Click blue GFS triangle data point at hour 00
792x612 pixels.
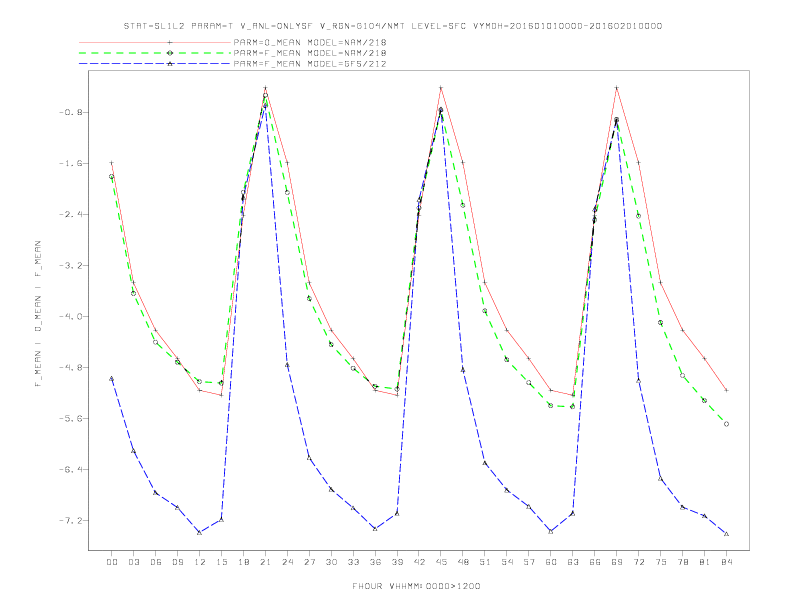112,378
